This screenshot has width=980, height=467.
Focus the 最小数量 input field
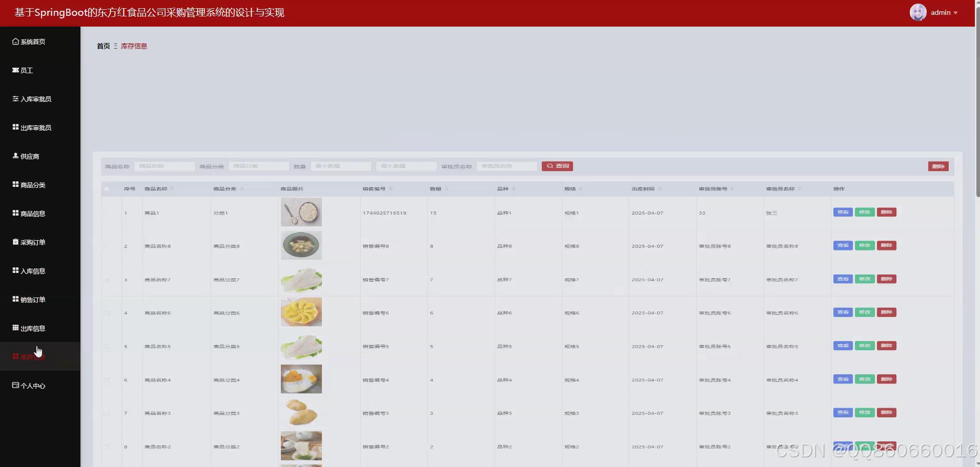(341, 166)
